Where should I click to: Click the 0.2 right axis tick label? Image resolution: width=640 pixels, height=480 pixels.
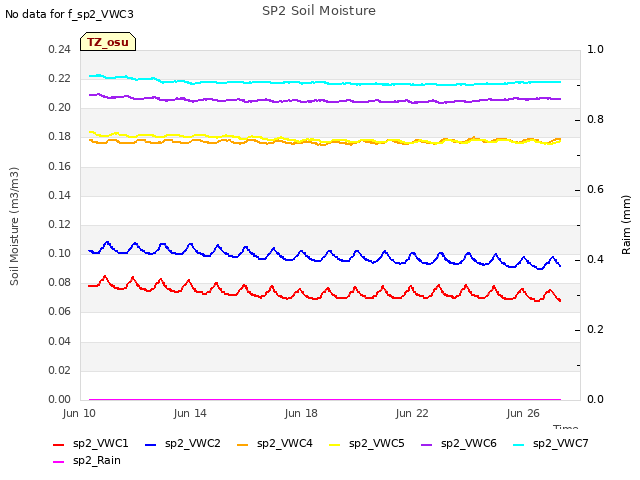[595, 329]
